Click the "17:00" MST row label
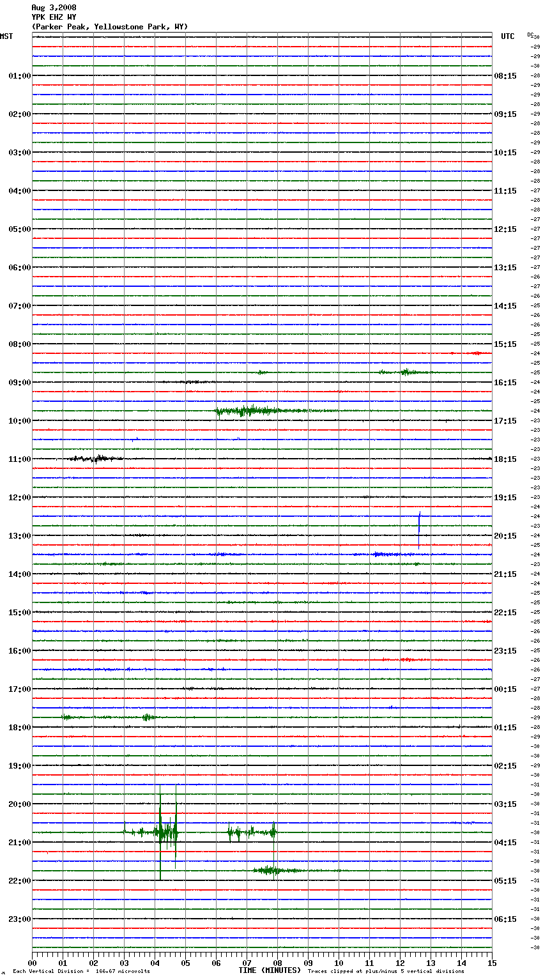 pyautogui.click(x=20, y=689)
